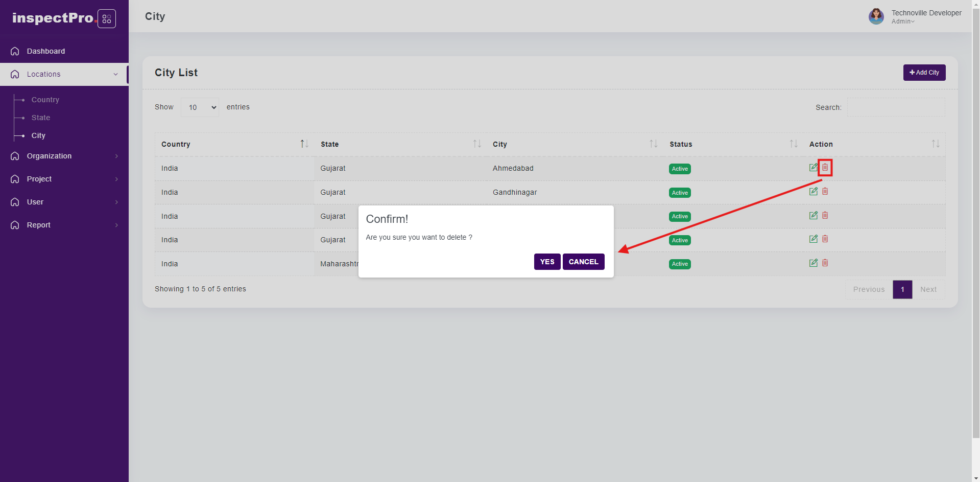The image size is (980, 482).
Task: Expand the Organization sidebar menu
Action: 64,156
